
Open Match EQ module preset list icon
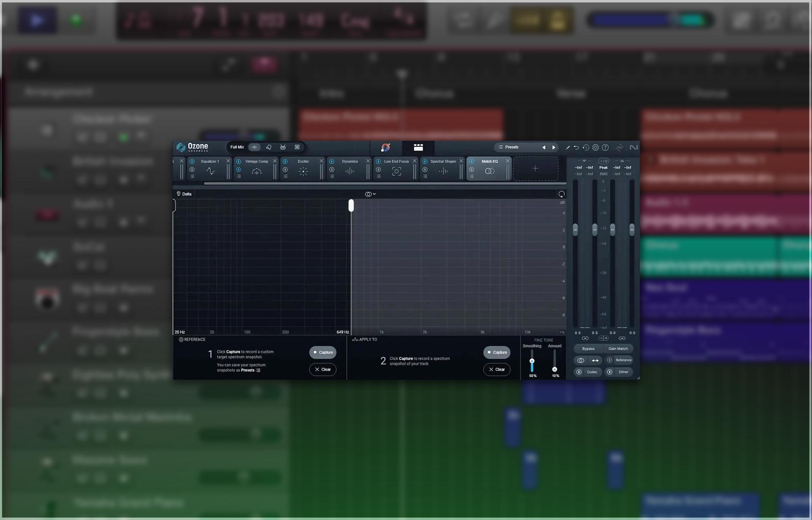(471, 177)
